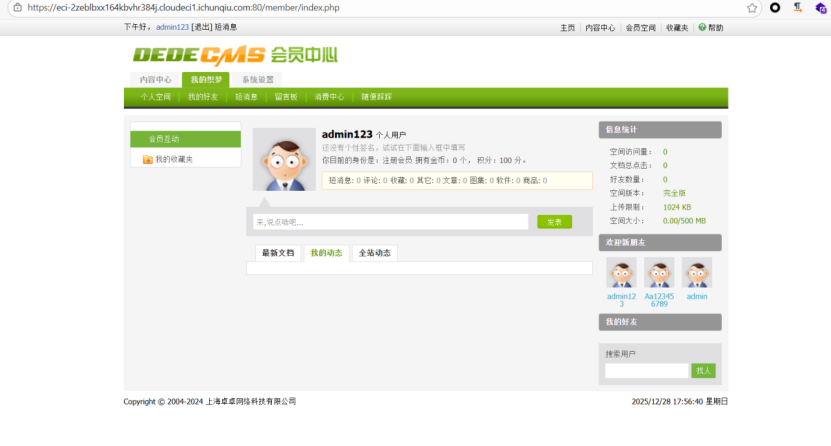The width and height of the screenshot is (831, 446).
Task: Click the 搜索用户 search input field
Action: click(x=646, y=370)
